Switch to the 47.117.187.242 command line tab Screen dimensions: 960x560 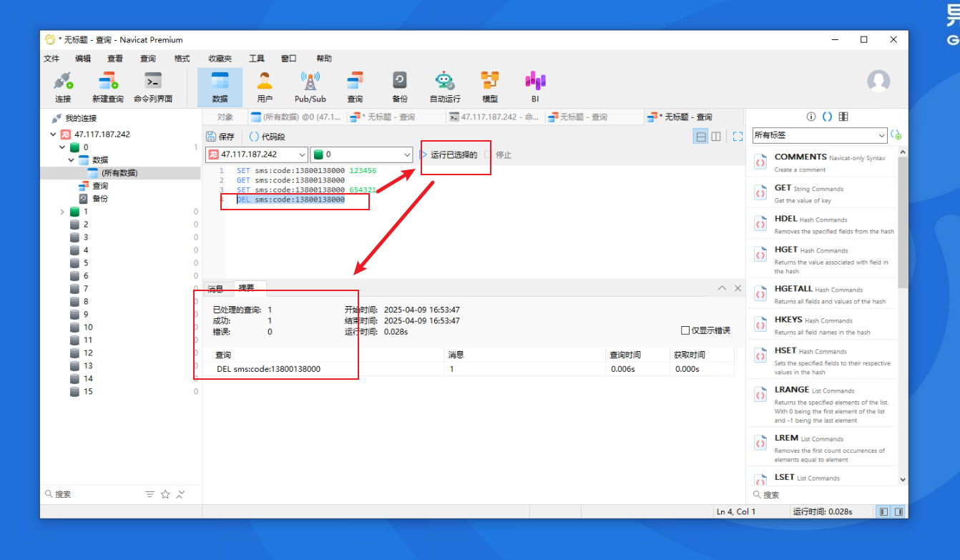click(495, 117)
